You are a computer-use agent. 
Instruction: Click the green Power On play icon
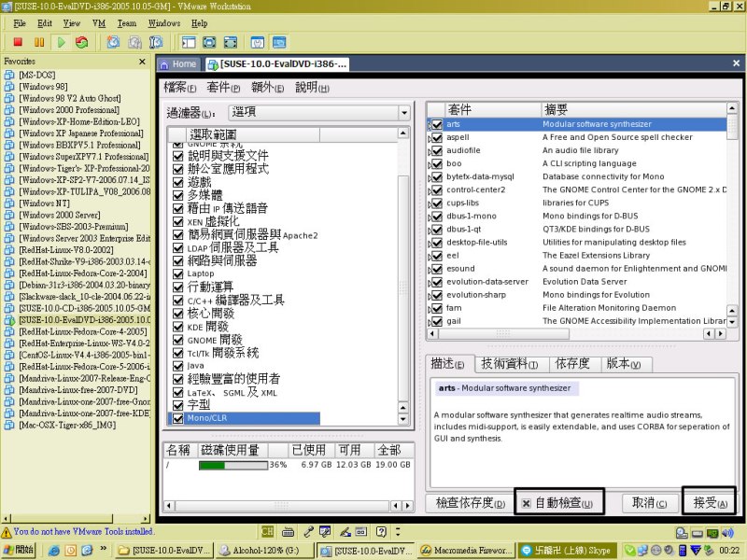point(61,42)
